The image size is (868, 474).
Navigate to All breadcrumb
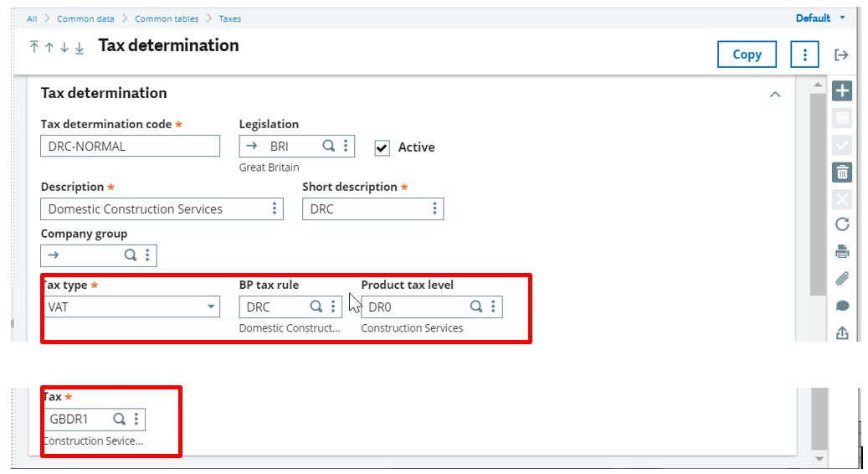point(32,18)
